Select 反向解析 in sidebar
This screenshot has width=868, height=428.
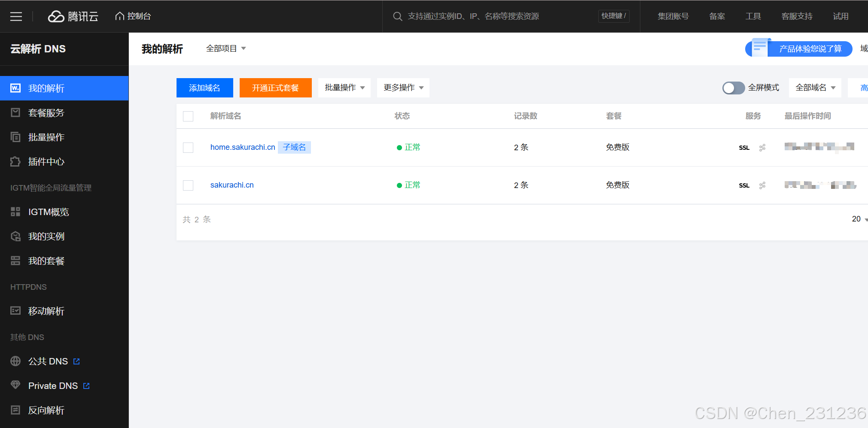click(x=64, y=410)
